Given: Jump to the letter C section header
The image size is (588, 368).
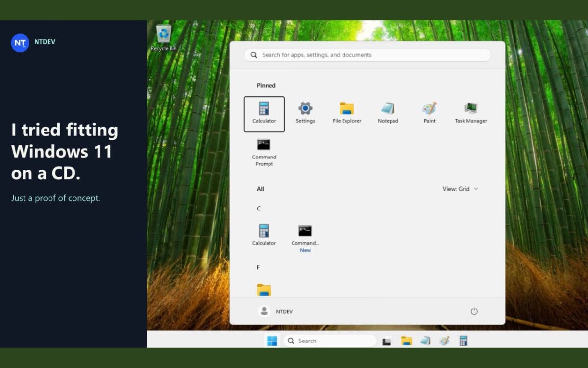Looking at the screenshot, I should point(259,209).
